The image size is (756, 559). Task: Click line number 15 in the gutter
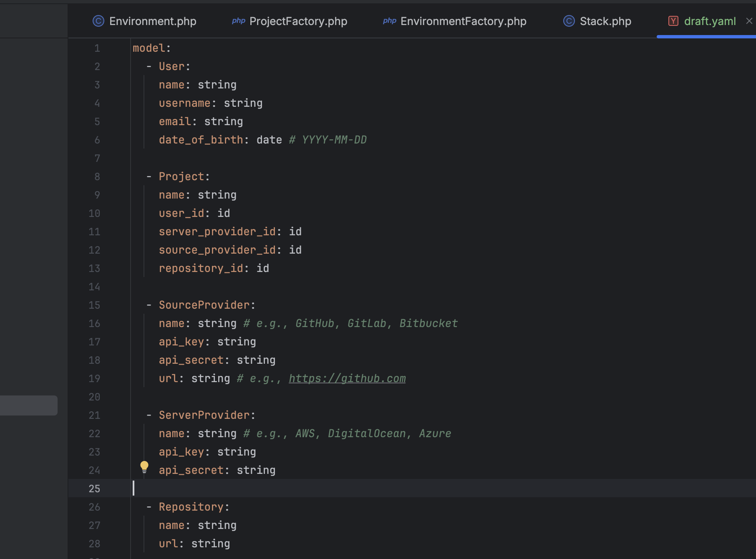point(94,305)
